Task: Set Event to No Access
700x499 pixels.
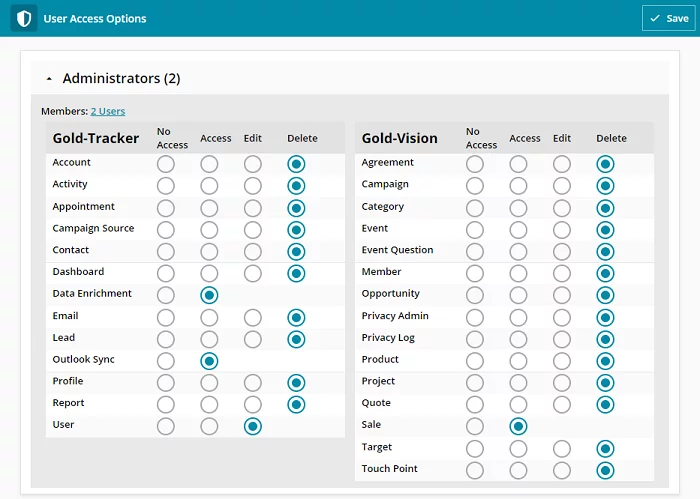Action: pyautogui.click(x=475, y=230)
